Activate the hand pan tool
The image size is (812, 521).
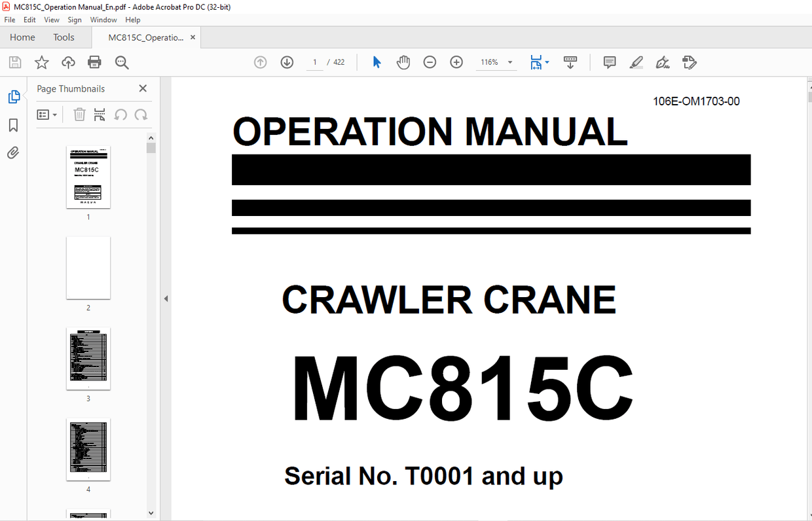403,62
